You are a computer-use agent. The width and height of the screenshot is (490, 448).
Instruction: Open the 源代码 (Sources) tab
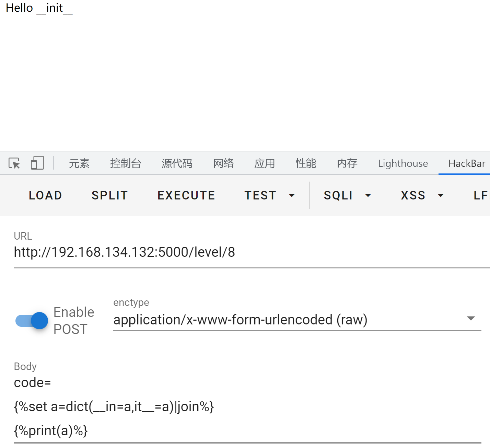(x=177, y=163)
